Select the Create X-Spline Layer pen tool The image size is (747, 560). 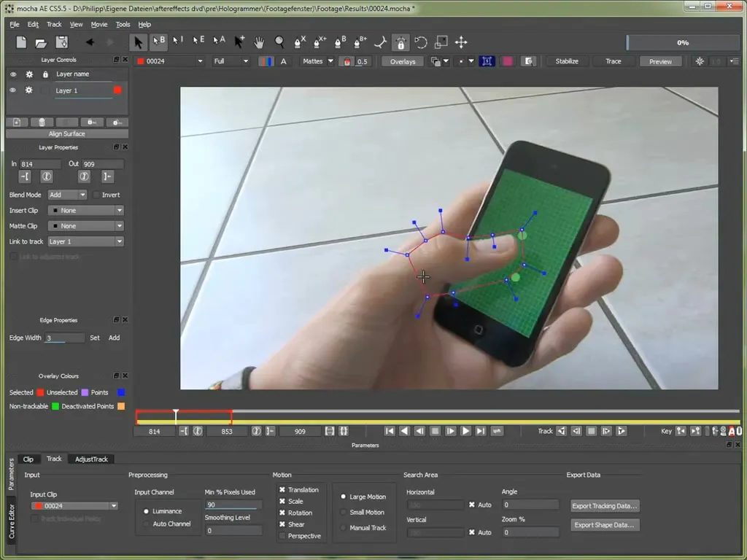300,42
